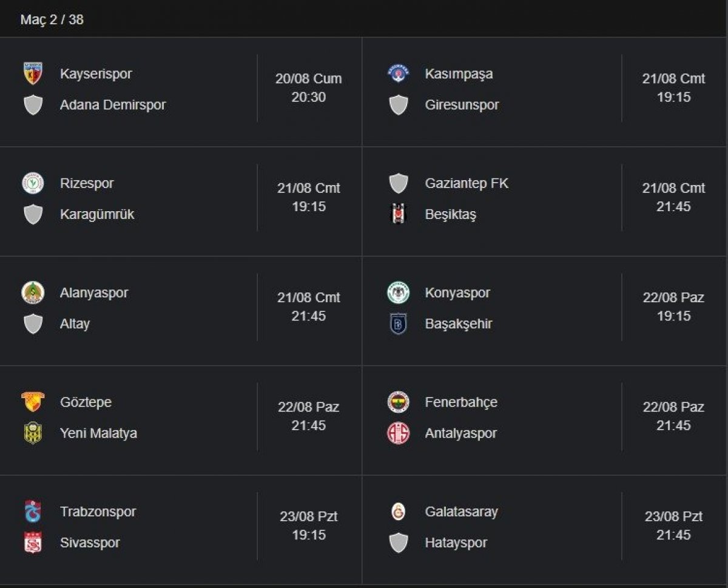Click the Kayserispor match date 20/08 Cum
Viewport: 728px width, 588px height.
[308, 78]
